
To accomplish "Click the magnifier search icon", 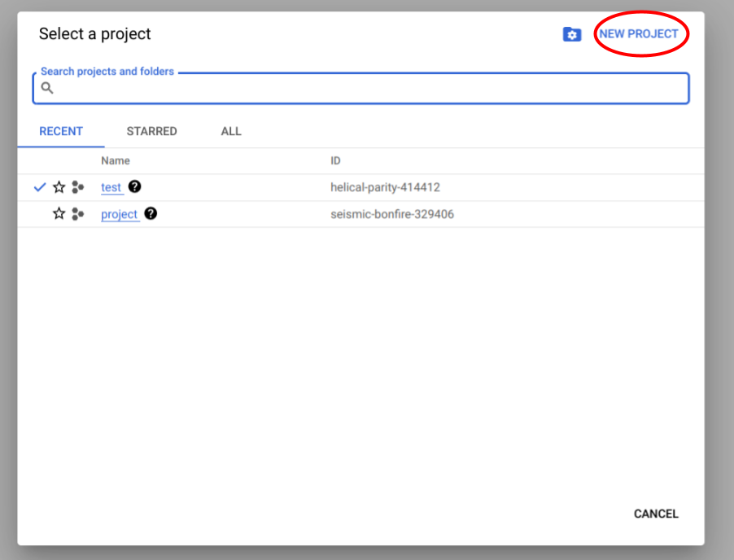I will point(47,89).
